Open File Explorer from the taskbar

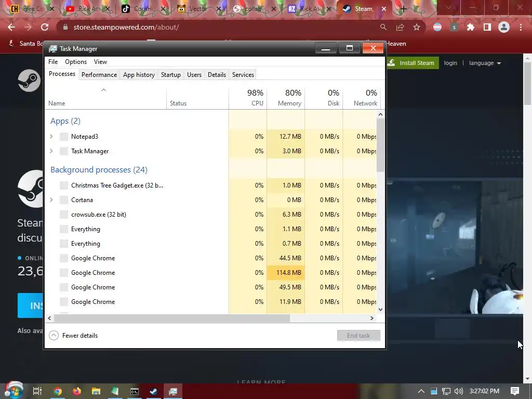(x=96, y=391)
